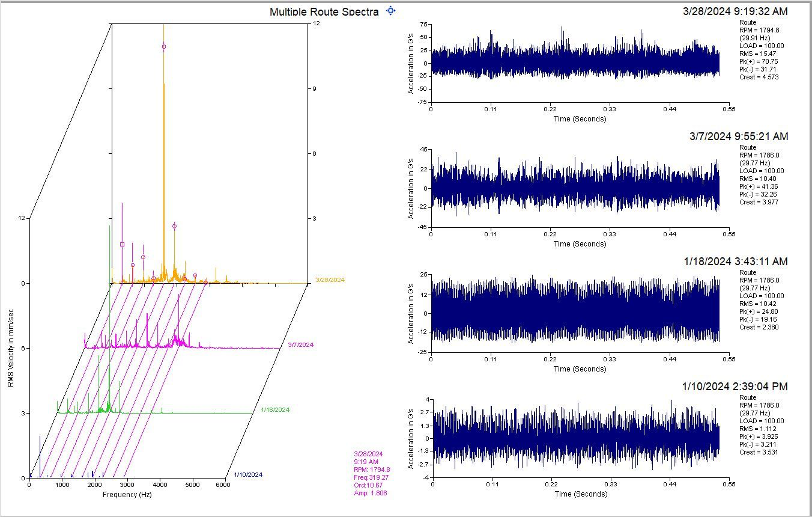The width and height of the screenshot is (812, 517).
Task: Click the Frequency (Hz) axis label
Action: pyautogui.click(x=127, y=495)
